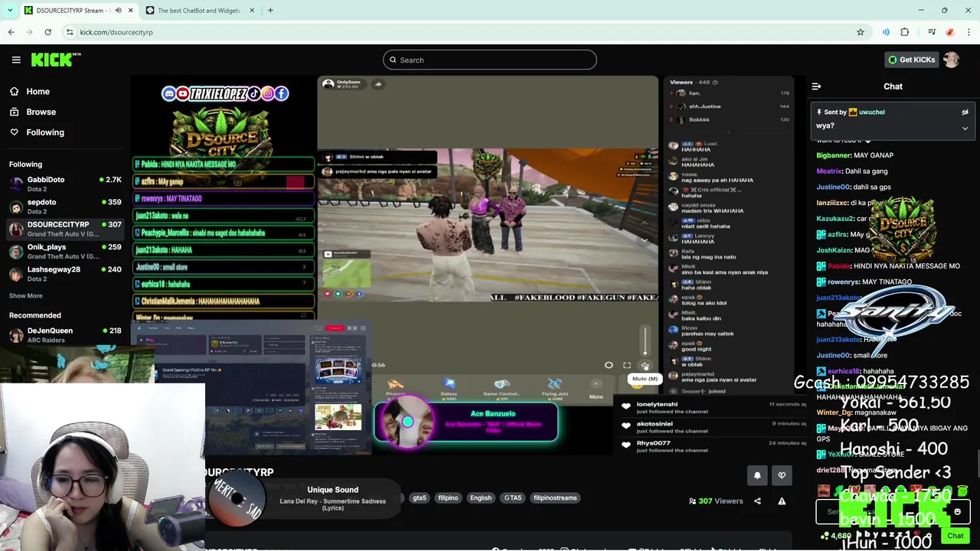Open recommended channel DeJenQueen
This screenshot has width=980, height=551.
(65, 334)
